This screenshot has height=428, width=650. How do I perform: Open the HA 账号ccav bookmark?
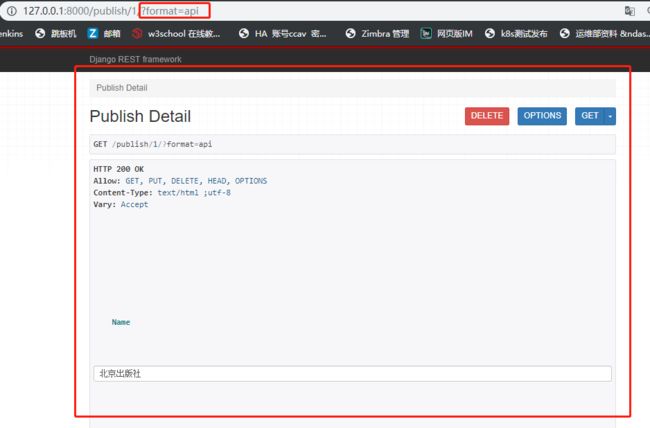tap(282, 34)
